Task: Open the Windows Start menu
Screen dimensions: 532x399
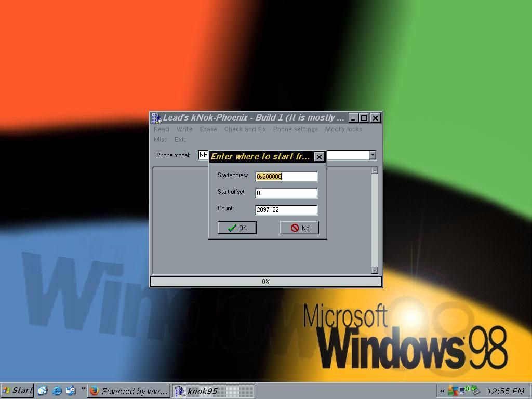Action: tap(17, 391)
